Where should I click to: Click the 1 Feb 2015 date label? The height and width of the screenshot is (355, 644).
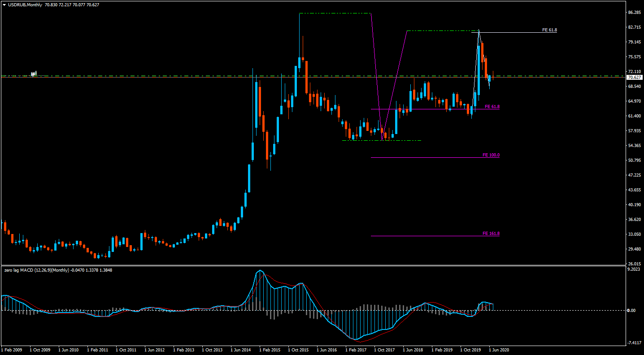tap(270, 350)
